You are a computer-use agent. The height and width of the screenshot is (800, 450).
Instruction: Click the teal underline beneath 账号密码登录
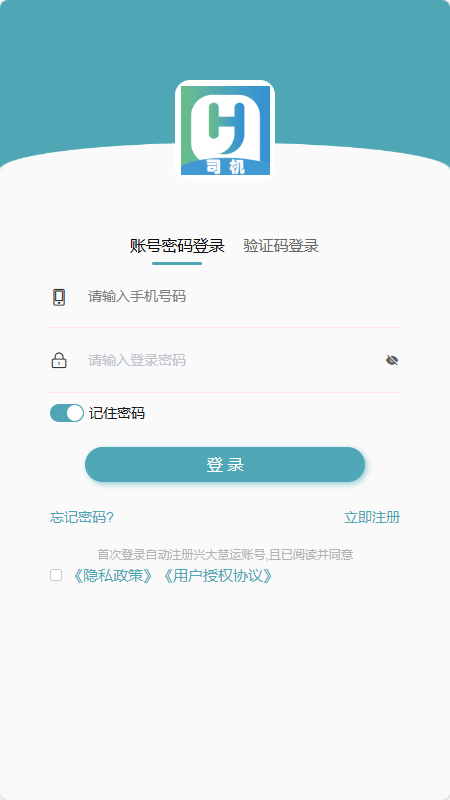tap(177, 263)
